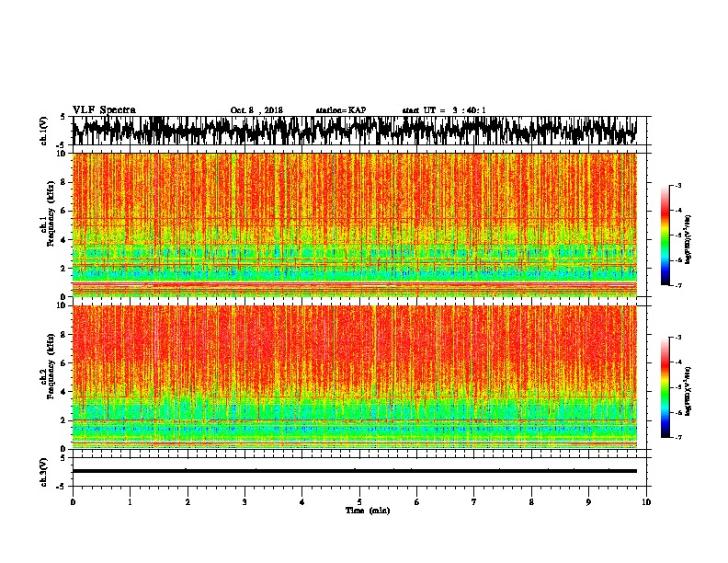Pick the ch.1 spectrogram color bar

[x=665, y=236]
